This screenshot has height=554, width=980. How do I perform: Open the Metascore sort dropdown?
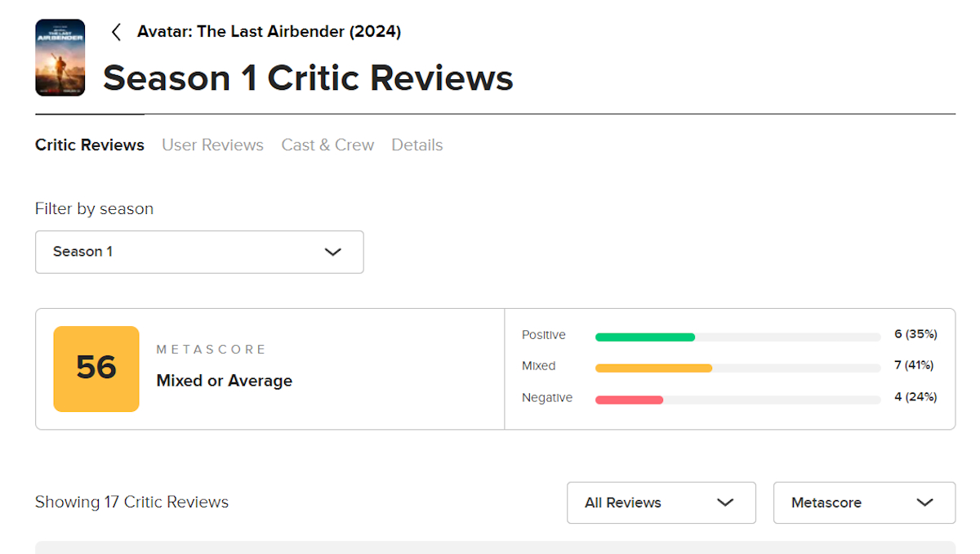(863, 503)
